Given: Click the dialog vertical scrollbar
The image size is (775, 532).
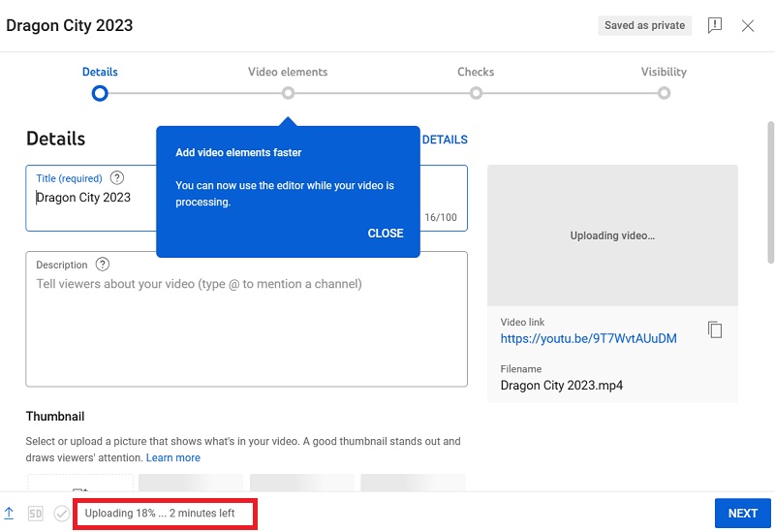Looking at the screenshot, I should coord(770,192).
